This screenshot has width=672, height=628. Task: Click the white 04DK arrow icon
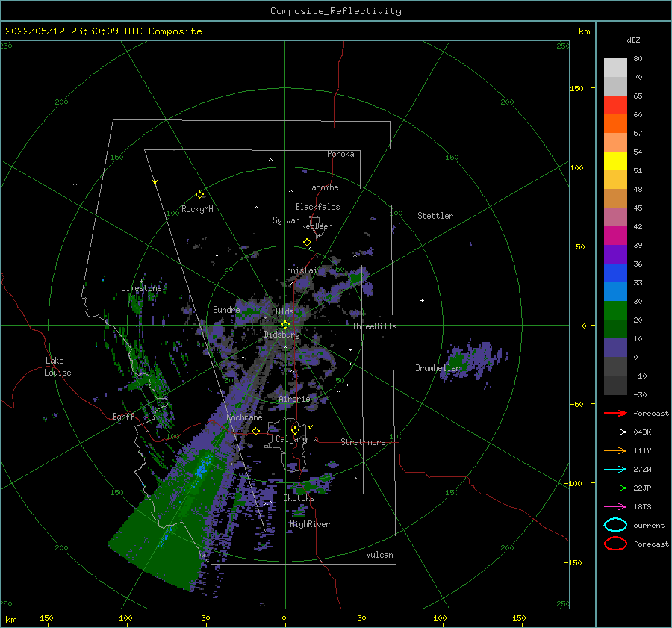click(615, 432)
